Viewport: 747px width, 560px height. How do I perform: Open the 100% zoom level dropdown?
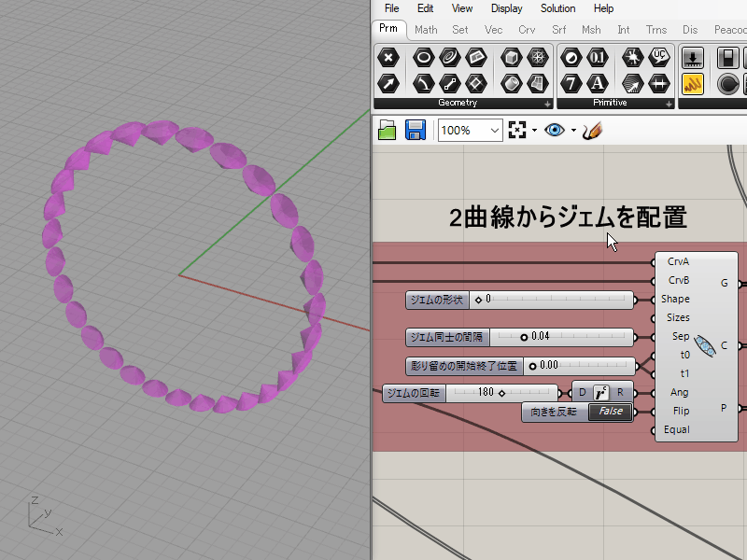(495, 131)
